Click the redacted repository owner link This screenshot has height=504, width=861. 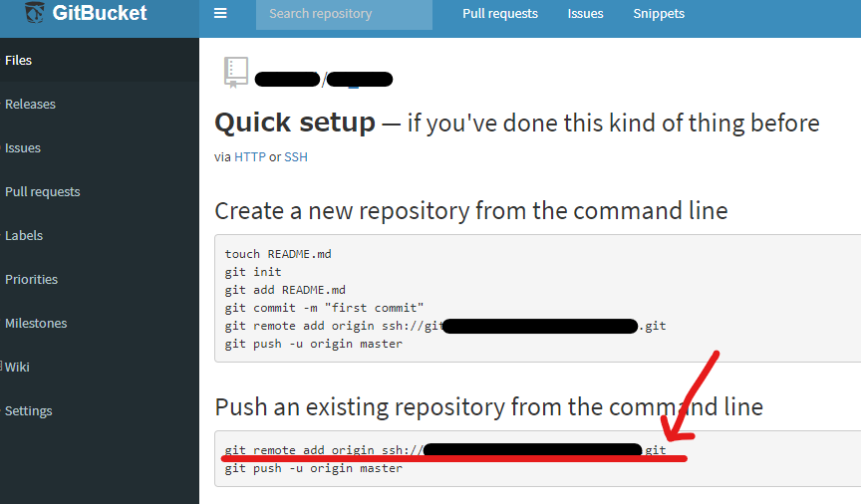tap(287, 80)
